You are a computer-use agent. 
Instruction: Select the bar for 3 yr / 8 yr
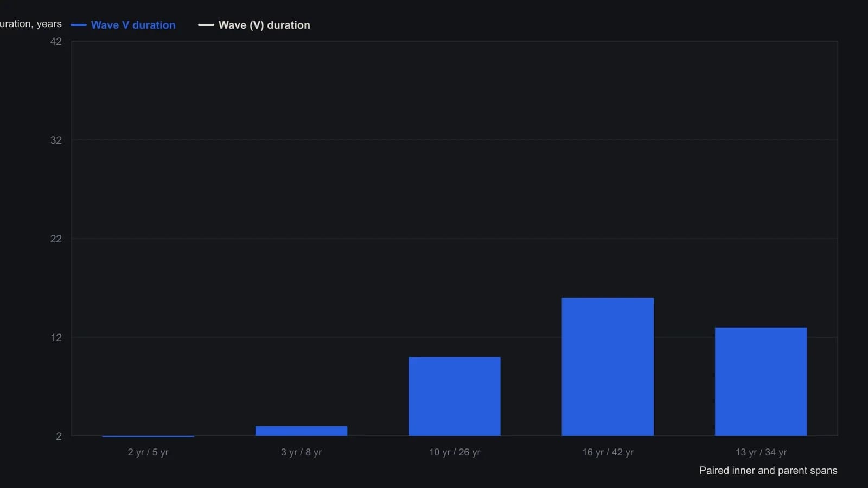301,431
